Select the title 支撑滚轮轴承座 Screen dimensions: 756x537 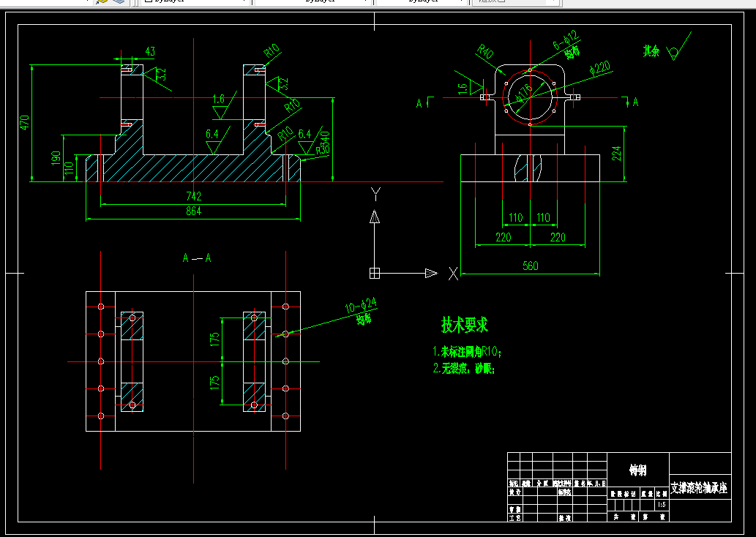(699, 488)
